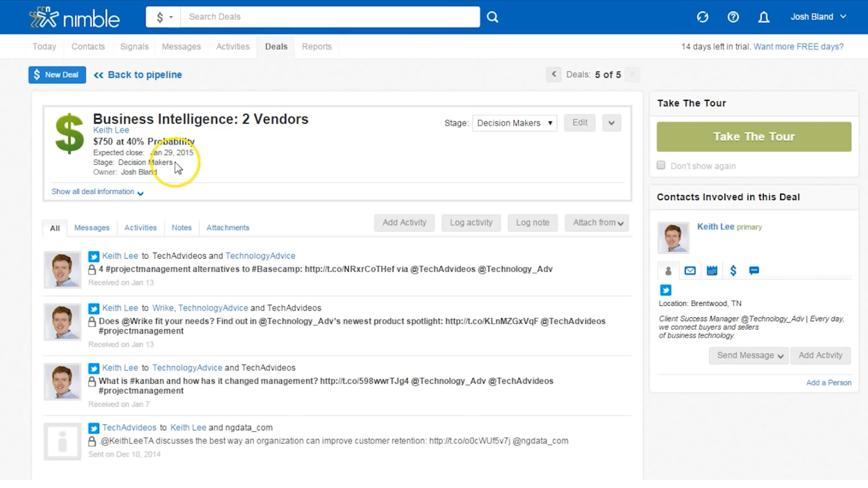Click Keith Lee avatar on #Basecamp message
The image size is (868, 488).
tap(62, 269)
